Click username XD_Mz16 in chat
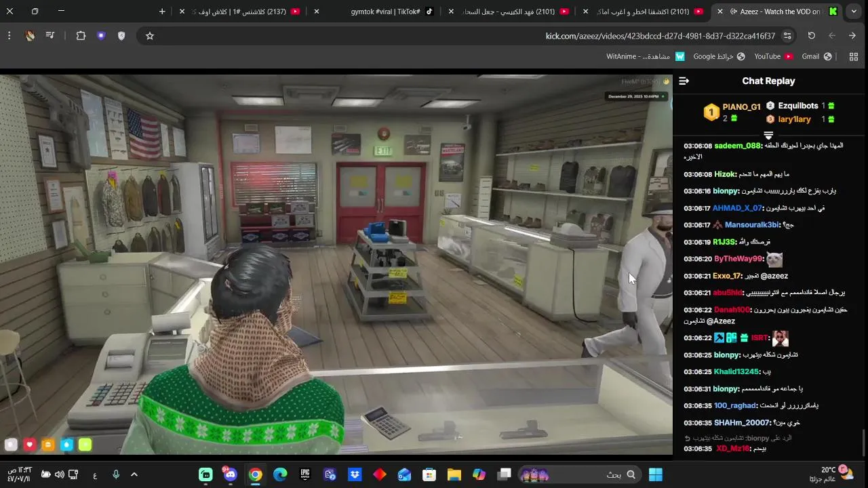 point(733,449)
